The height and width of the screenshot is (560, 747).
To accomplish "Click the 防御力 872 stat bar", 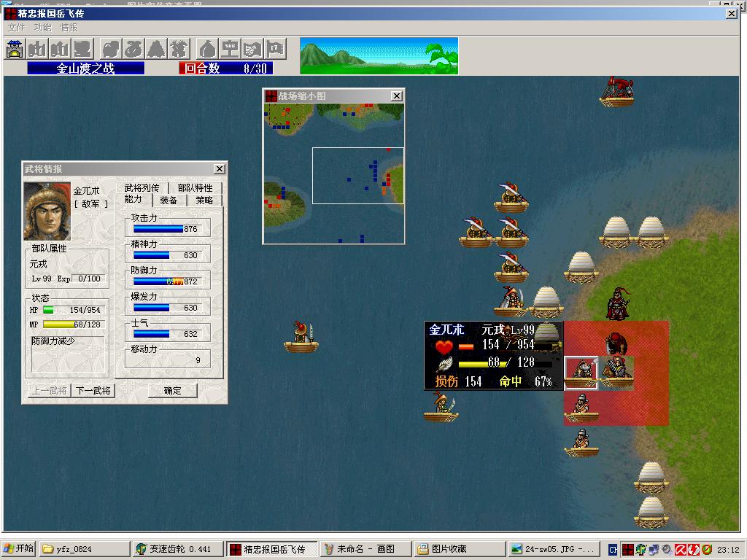I will click(x=168, y=281).
